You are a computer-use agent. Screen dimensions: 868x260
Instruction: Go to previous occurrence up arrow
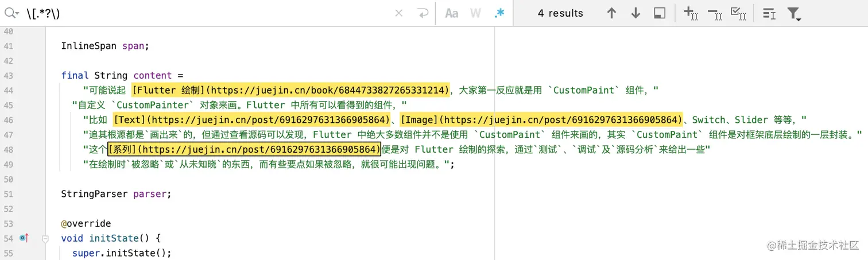tap(611, 13)
